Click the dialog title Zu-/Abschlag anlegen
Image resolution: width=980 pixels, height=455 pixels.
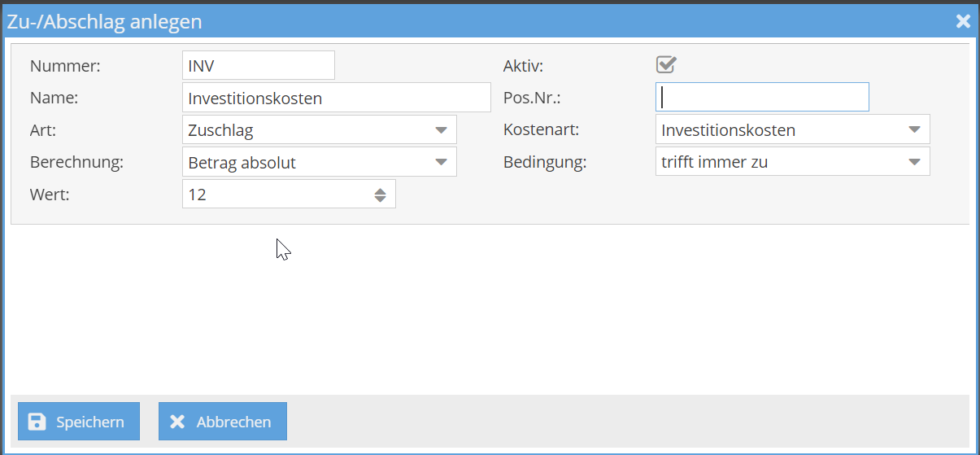[105, 22]
